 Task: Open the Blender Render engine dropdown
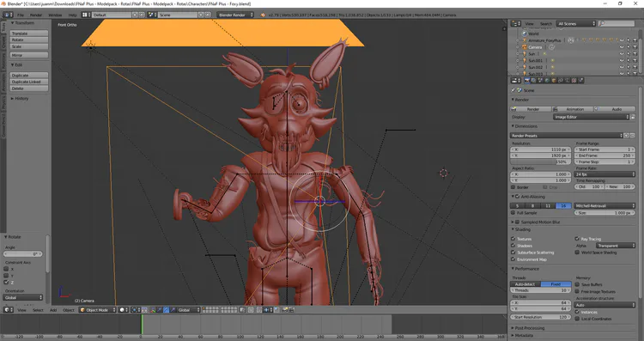pos(235,15)
